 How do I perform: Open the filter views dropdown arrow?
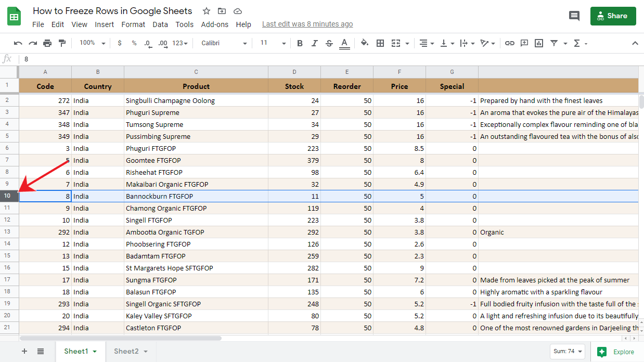click(x=565, y=44)
